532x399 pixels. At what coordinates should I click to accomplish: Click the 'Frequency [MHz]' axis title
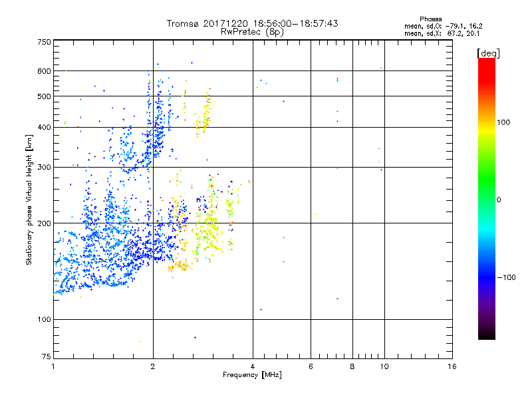click(x=252, y=375)
